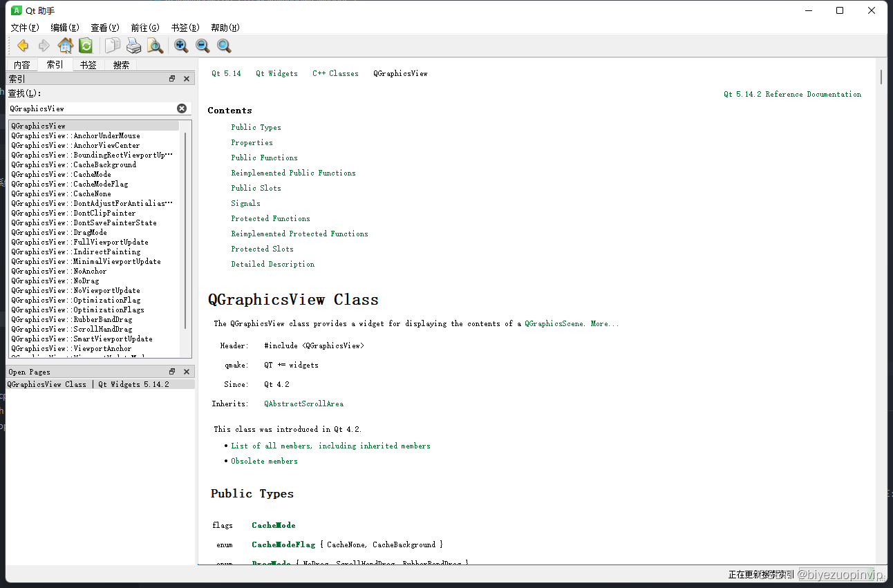Print the page with printer icon
This screenshot has height=588, width=893.
pyautogui.click(x=133, y=46)
